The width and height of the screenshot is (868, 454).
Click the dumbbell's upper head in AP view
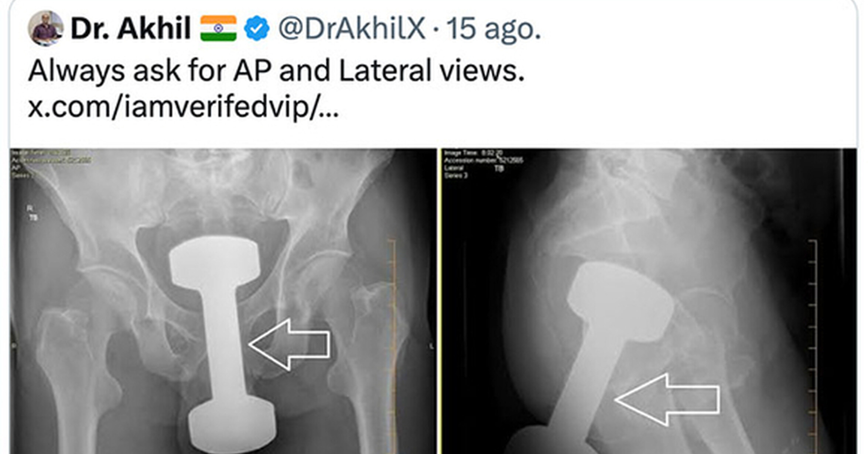[x=215, y=262]
